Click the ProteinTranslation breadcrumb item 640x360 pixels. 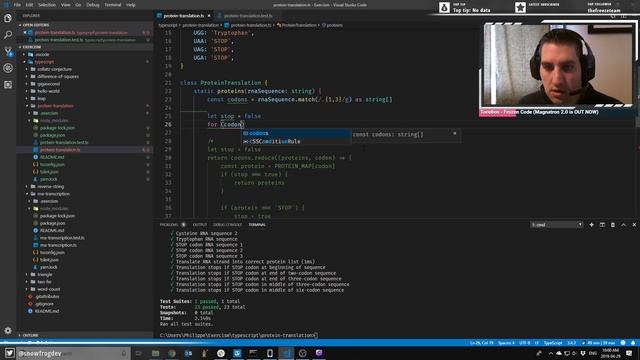299,25
